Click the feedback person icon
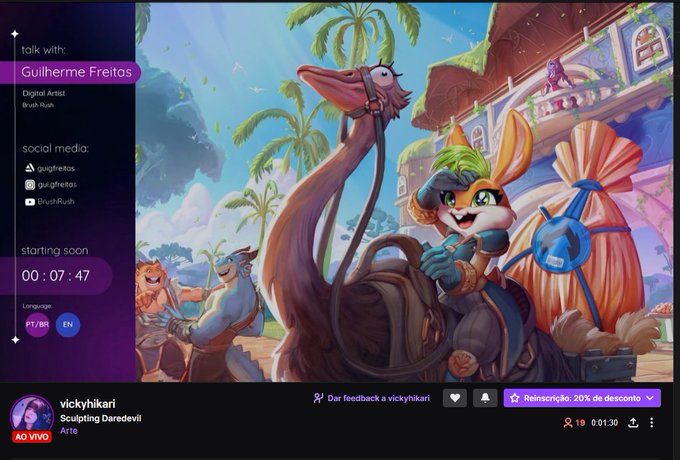Viewport: 680px width, 460px height. pyautogui.click(x=318, y=398)
